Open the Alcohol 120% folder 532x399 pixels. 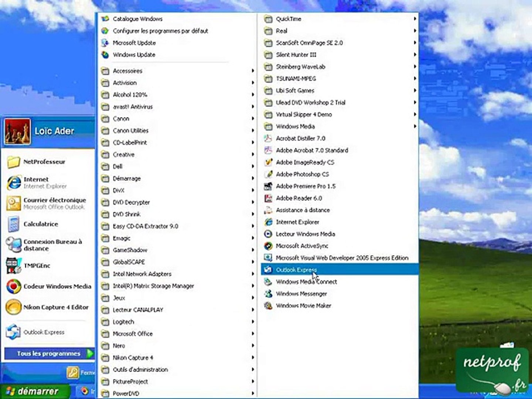pos(178,95)
